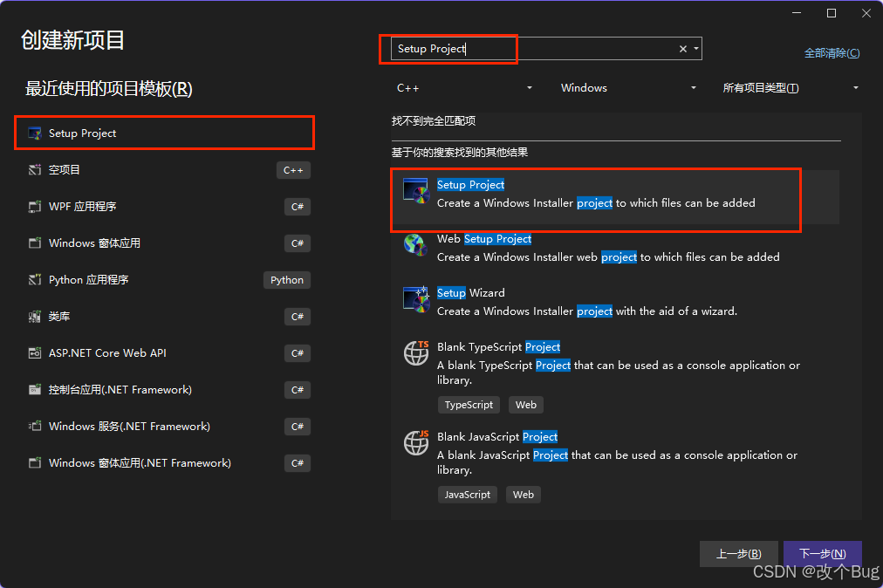Select the Blank TypeScript Project result

coord(615,378)
